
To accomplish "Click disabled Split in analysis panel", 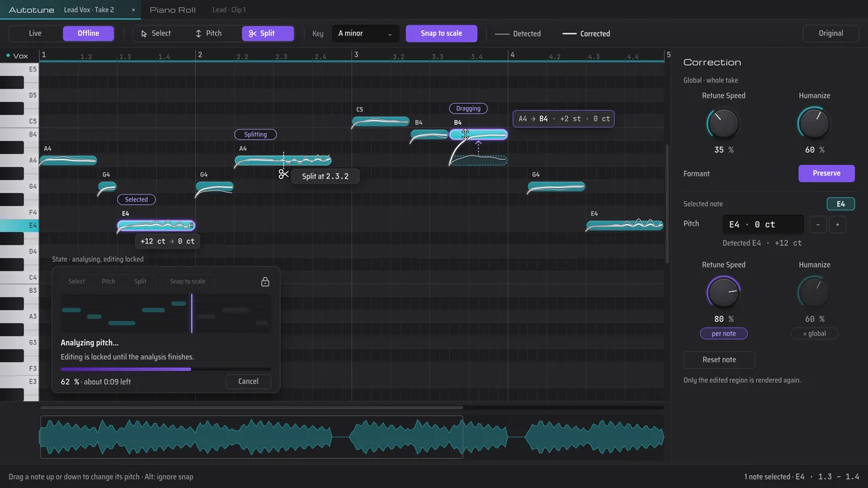I will [140, 281].
